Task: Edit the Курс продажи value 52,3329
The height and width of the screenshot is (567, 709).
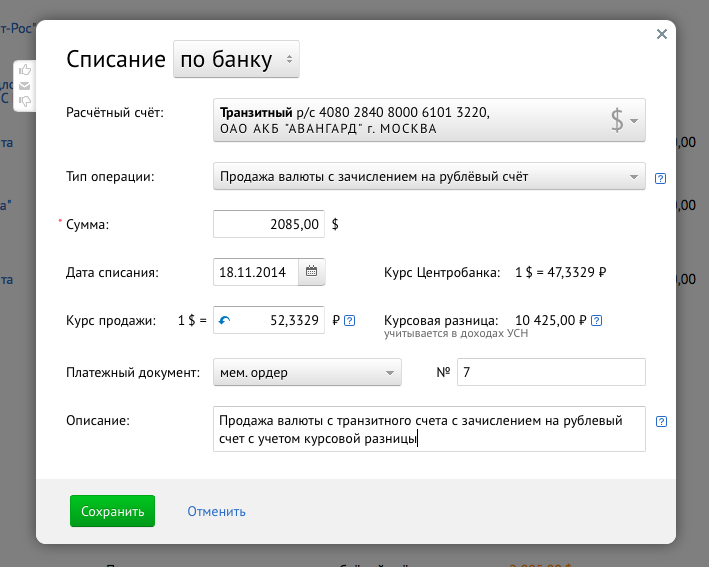Action: tap(269, 320)
